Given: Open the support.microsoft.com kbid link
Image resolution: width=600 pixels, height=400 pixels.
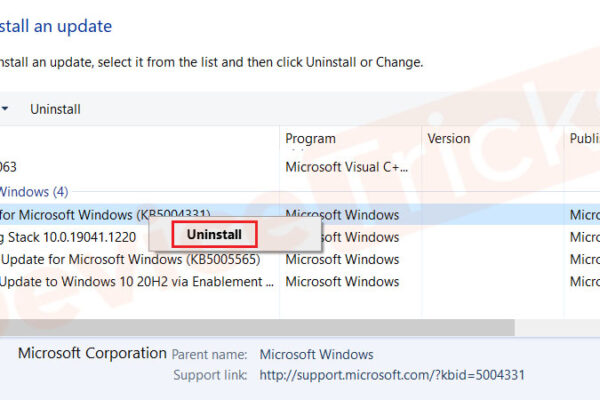Looking at the screenshot, I should tap(392, 375).
